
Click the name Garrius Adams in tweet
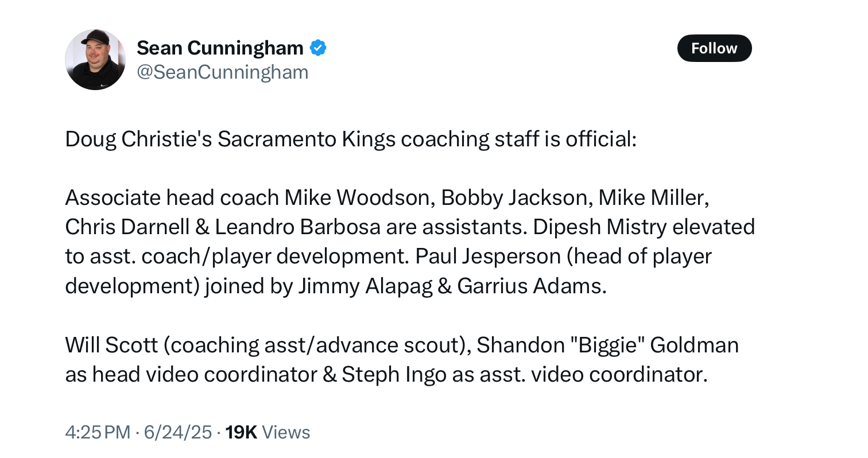(x=531, y=286)
